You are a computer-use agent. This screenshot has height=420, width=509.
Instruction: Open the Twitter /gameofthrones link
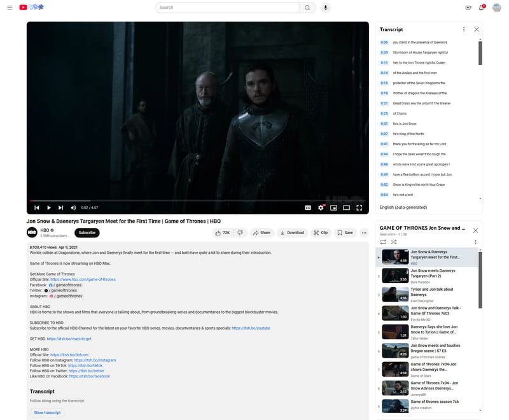pyautogui.click(x=60, y=290)
